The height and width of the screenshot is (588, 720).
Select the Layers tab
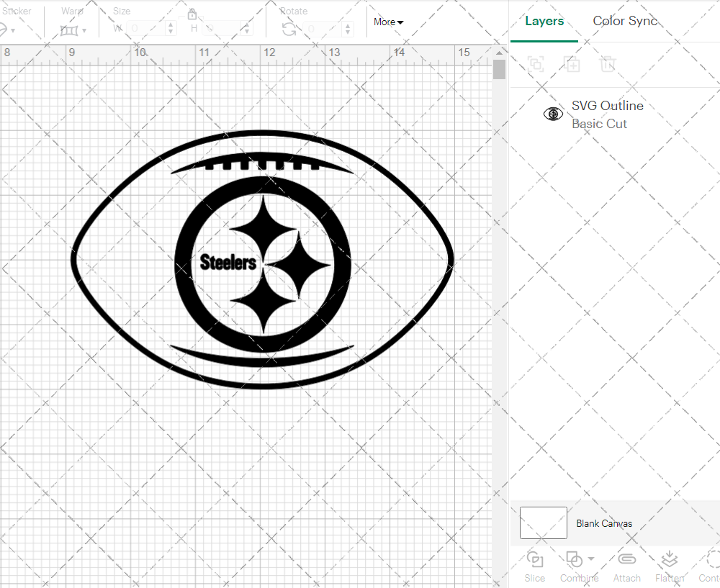[x=544, y=21]
